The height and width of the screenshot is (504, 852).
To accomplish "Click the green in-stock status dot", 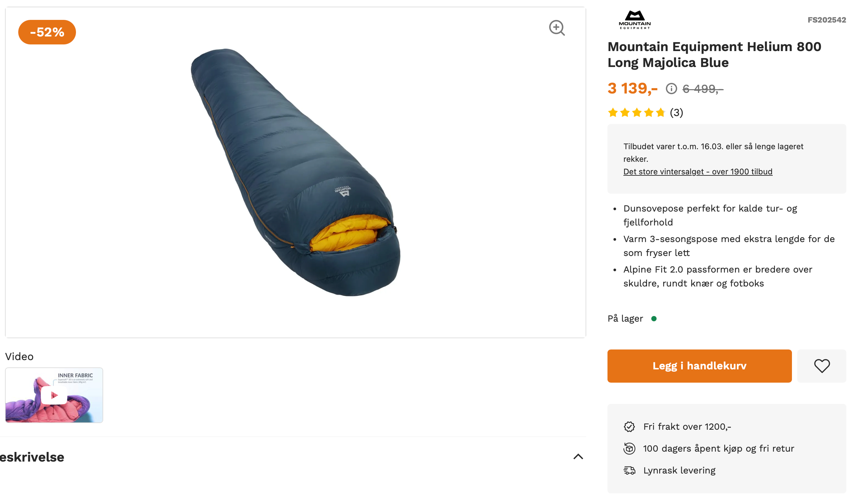I will pyautogui.click(x=654, y=319).
